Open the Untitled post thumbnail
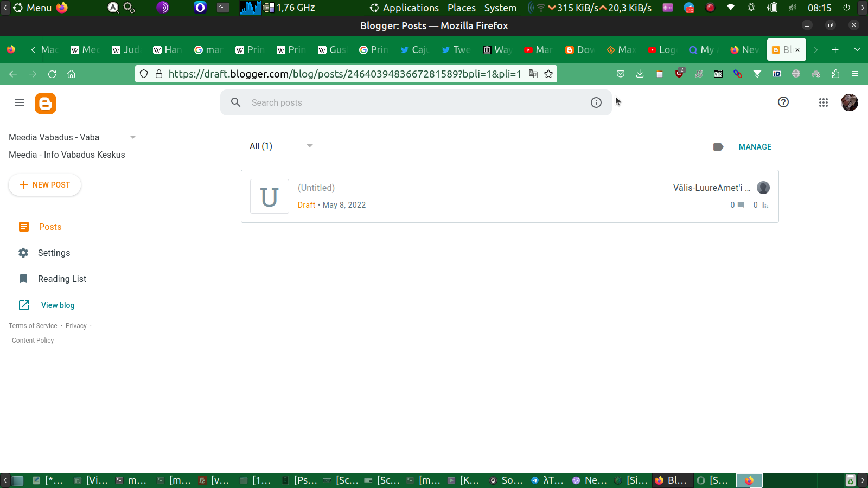 270,196
